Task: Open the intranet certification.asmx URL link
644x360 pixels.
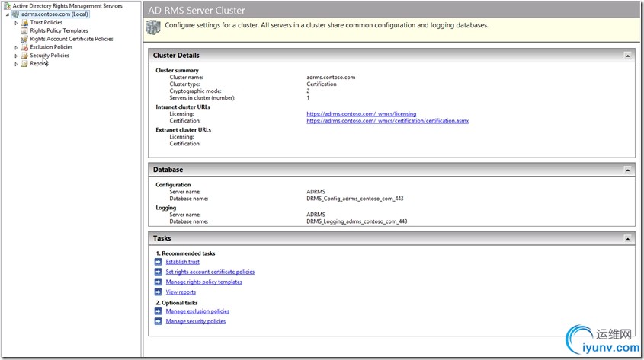Action: coord(388,121)
